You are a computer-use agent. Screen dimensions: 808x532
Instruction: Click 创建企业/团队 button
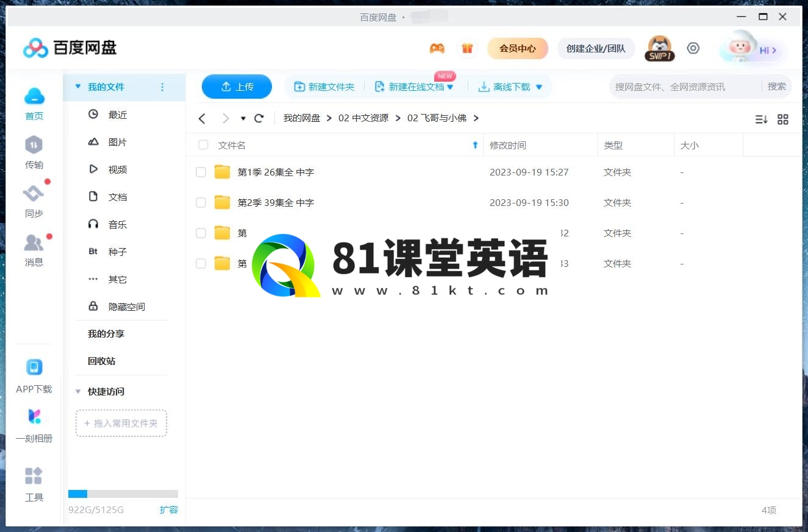(x=596, y=49)
